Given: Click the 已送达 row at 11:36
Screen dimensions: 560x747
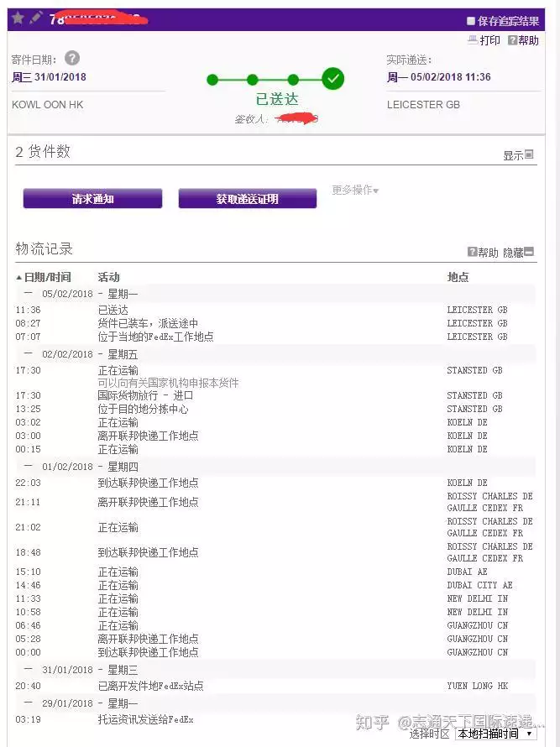Looking at the screenshot, I should [275, 311].
